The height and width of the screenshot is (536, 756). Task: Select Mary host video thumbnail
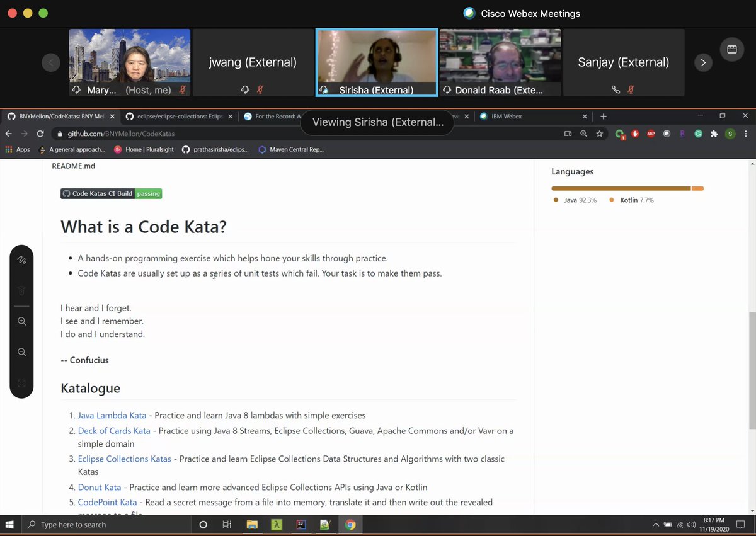[x=129, y=62]
